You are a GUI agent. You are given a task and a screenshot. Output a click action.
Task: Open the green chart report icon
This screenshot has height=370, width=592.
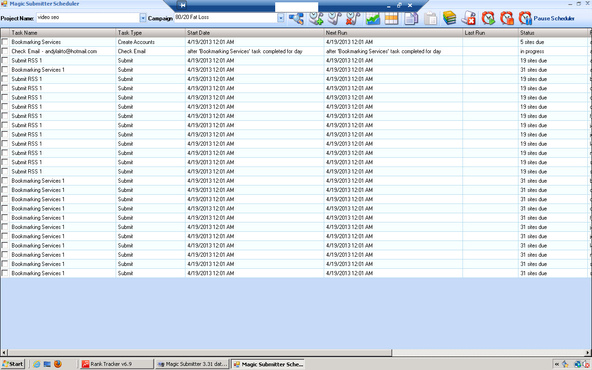(373, 18)
